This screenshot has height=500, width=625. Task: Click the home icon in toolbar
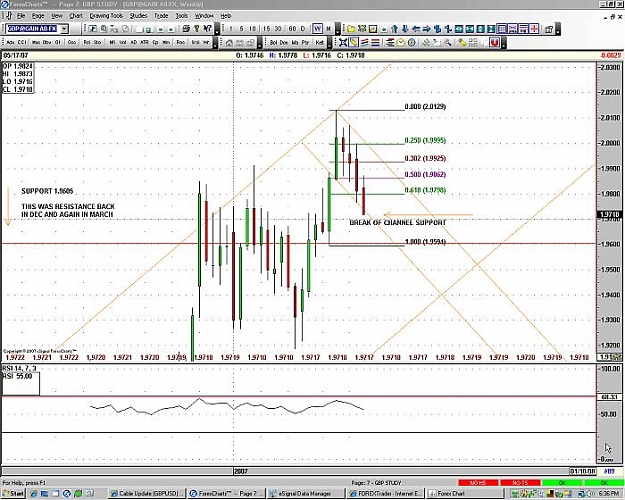click(x=229, y=42)
